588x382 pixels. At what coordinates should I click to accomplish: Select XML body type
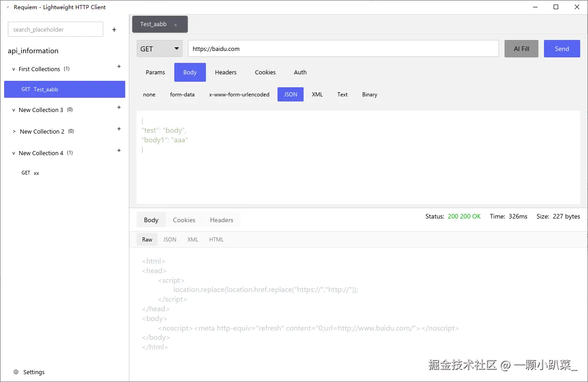tap(317, 95)
